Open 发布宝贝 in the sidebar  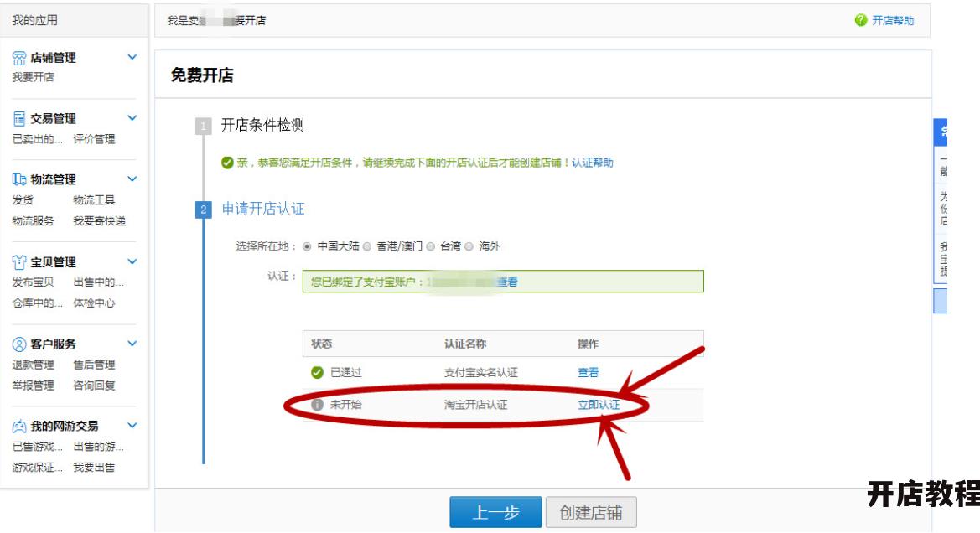pos(34,282)
